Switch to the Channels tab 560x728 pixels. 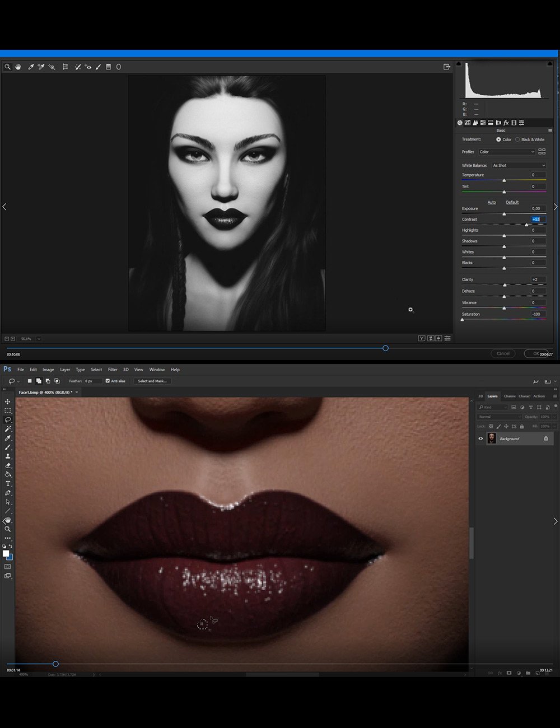510,396
